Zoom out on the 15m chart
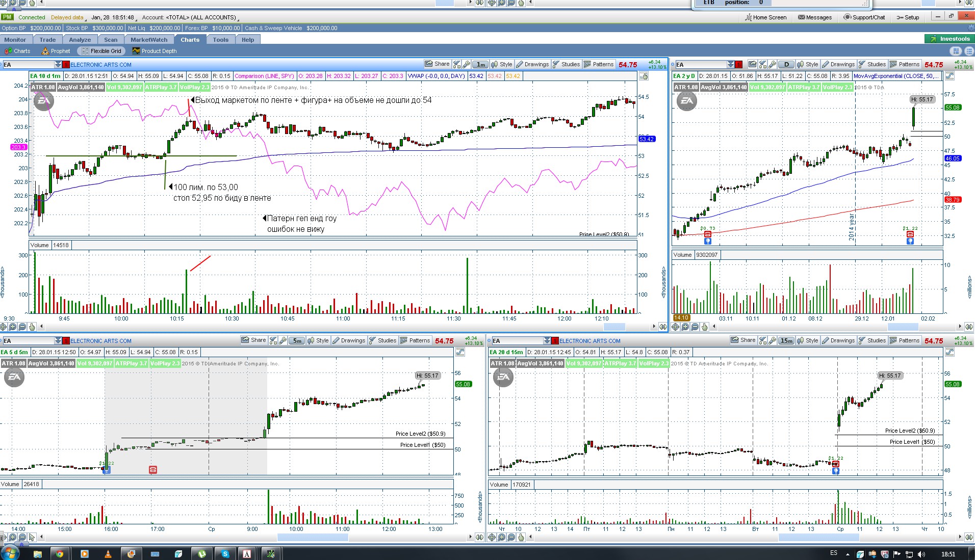Screen dimensions: 975x560 coord(512,537)
